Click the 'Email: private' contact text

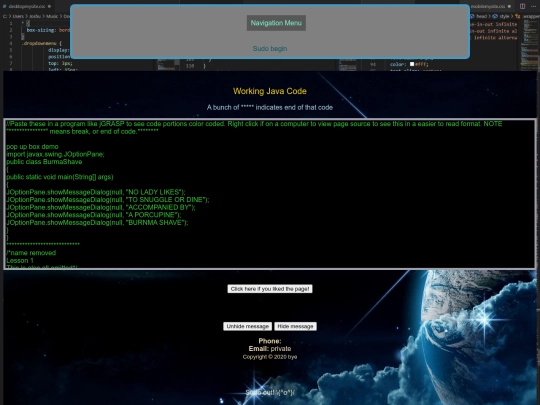click(x=270, y=349)
